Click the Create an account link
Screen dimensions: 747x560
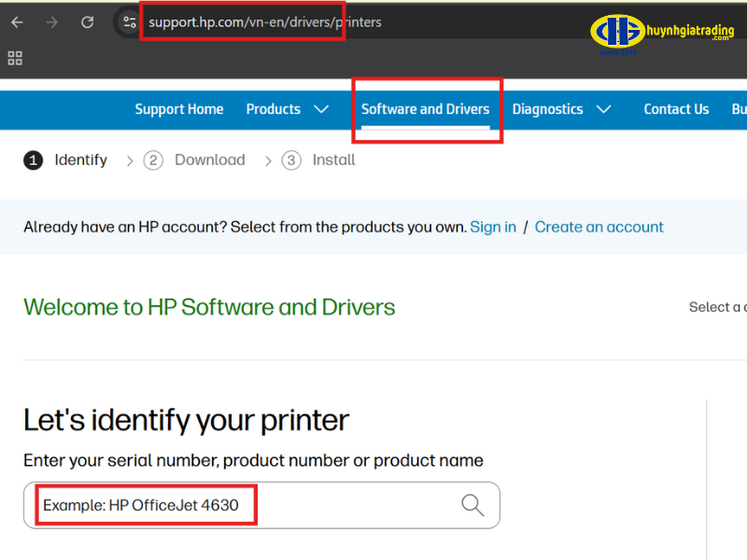(x=599, y=227)
